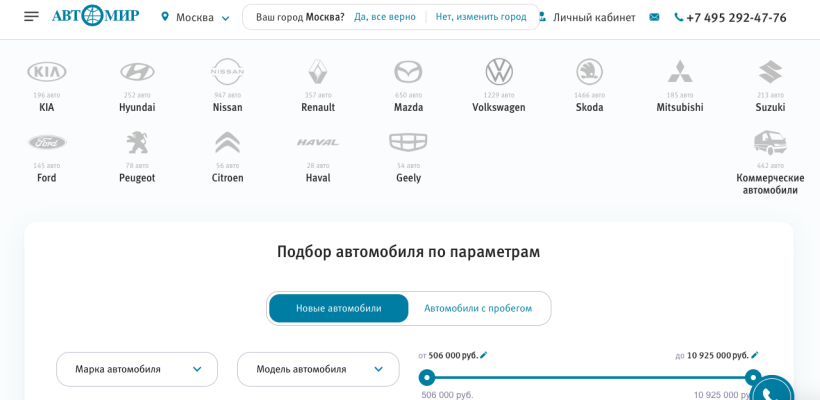Click the 'Nissan' brand name text
Image resolution: width=820 pixels, height=400 pixels.
(227, 107)
